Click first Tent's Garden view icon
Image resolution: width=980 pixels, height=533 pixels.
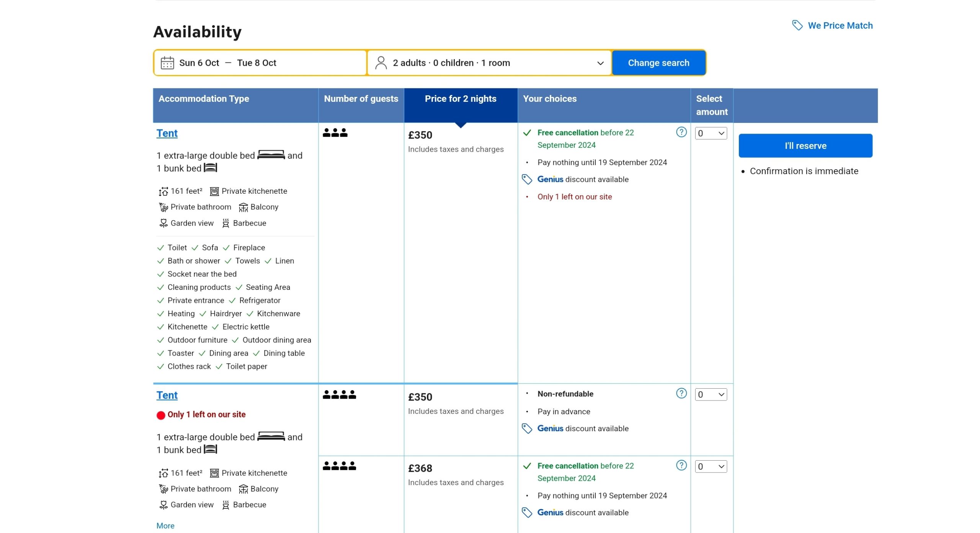(163, 223)
